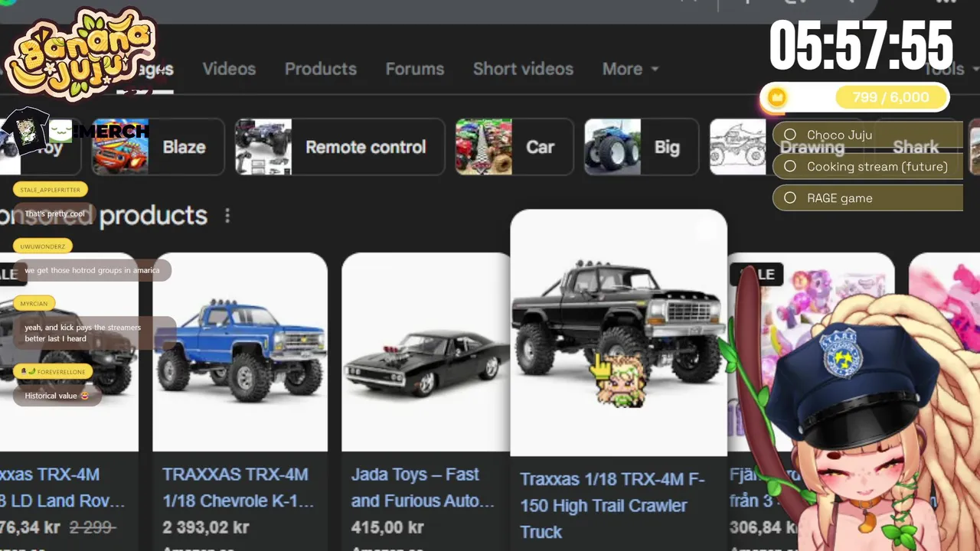Click the 05:57:55 stream timer
The image size is (980, 551).
(861, 45)
